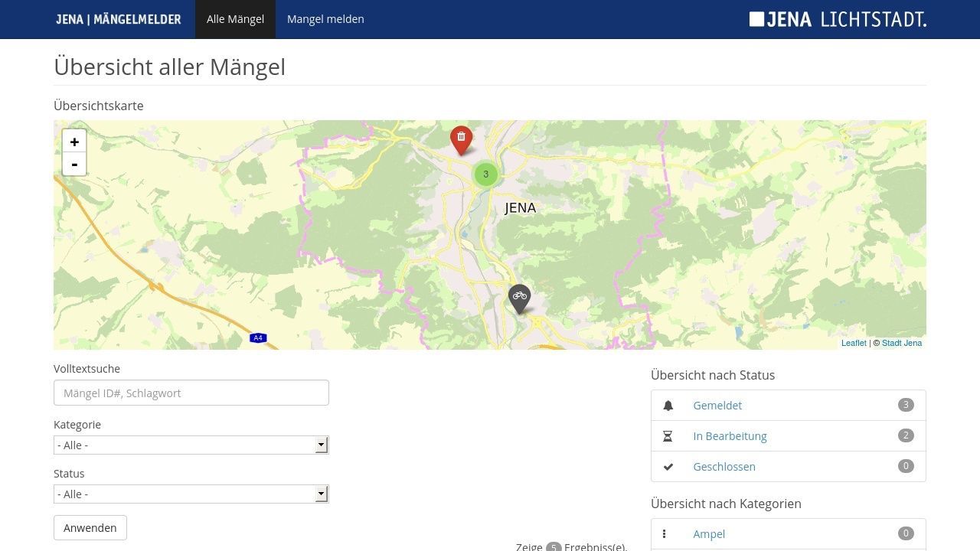Click the checkmark icon beside Geschlossen
Screen dimensions: 980x551
[x=668, y=466]
